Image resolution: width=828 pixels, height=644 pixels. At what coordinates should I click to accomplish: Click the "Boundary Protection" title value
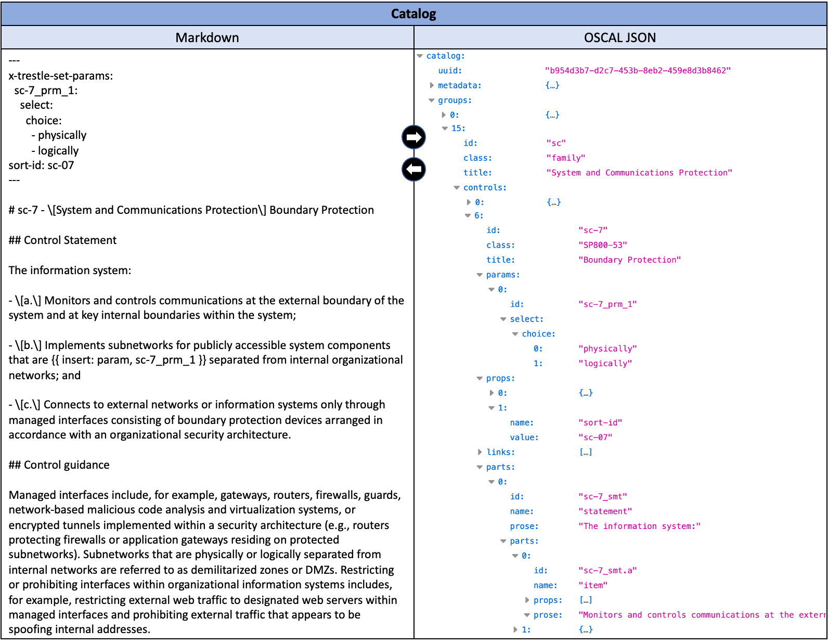629,260
